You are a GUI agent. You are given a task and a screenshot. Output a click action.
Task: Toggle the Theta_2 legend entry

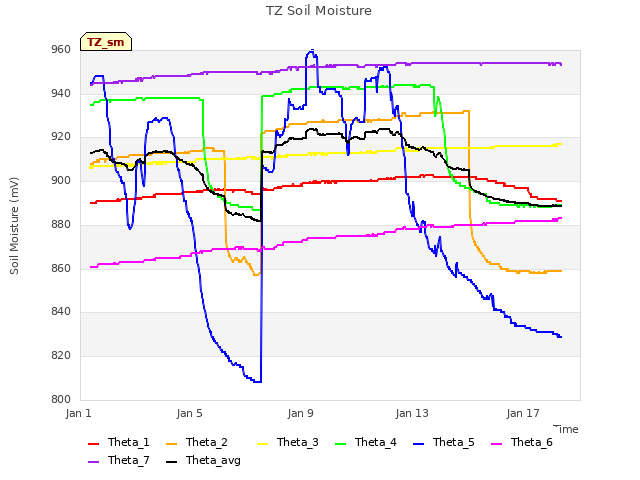[197, 442]
